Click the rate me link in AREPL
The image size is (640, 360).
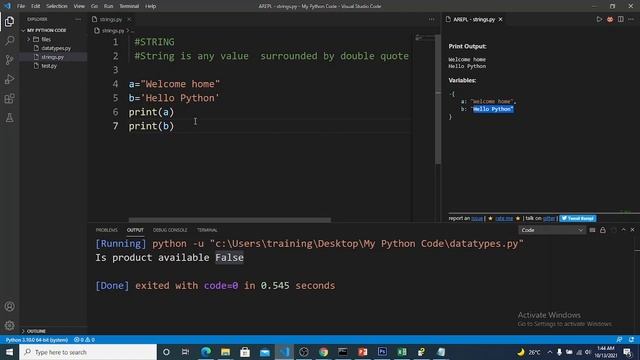coord(504,218)
